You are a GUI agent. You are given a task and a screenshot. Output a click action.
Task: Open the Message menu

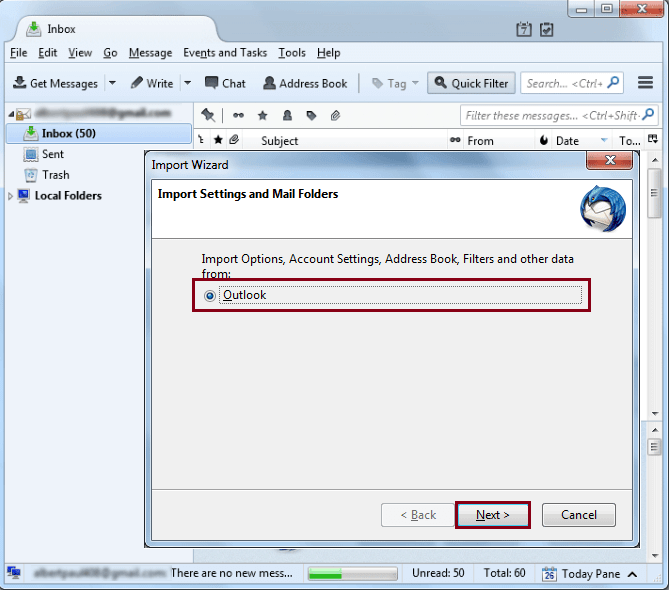point(151,53)
